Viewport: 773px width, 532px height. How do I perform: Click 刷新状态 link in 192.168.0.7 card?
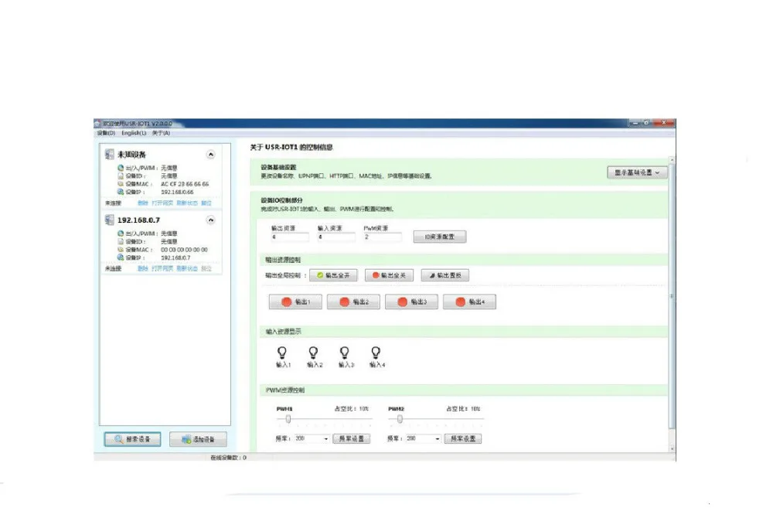(x=187, y=269)
